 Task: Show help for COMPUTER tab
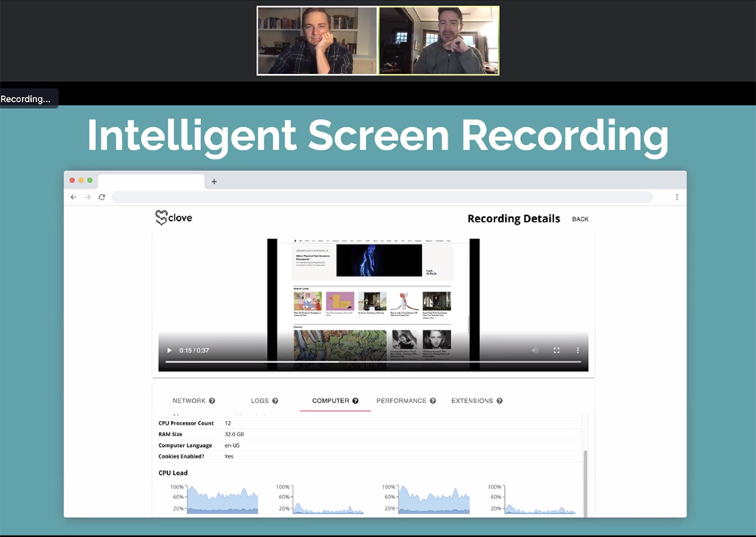tap(355, 401)
